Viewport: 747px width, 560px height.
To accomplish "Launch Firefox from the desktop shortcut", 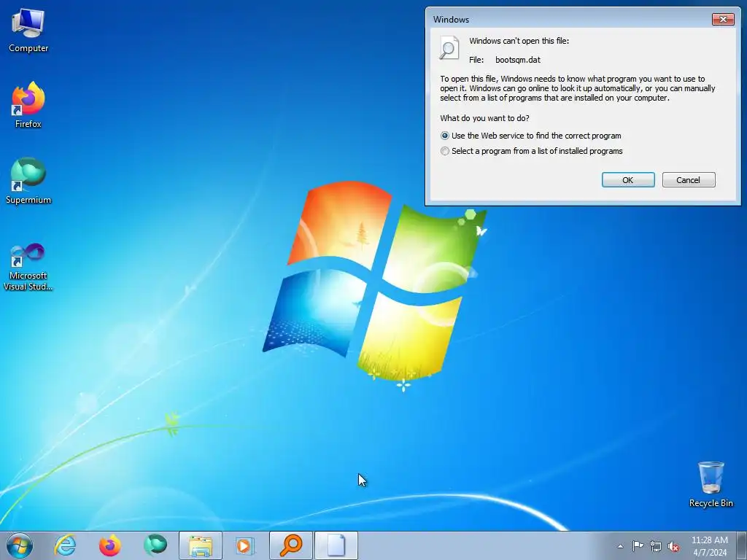I will tap(28, 105).
